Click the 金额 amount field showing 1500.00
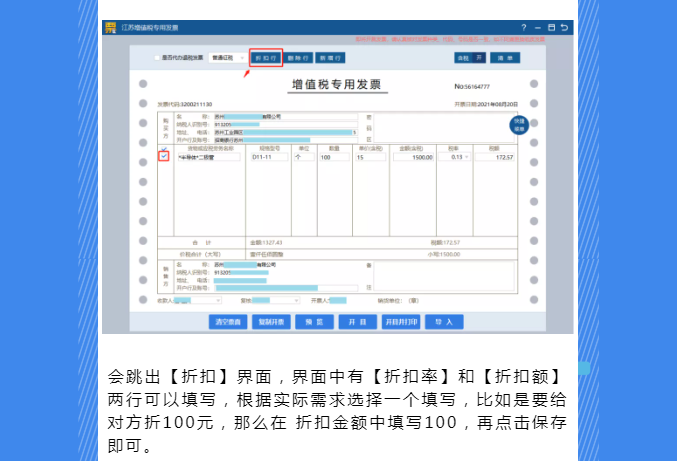679x461 pixels. [414, 158]
